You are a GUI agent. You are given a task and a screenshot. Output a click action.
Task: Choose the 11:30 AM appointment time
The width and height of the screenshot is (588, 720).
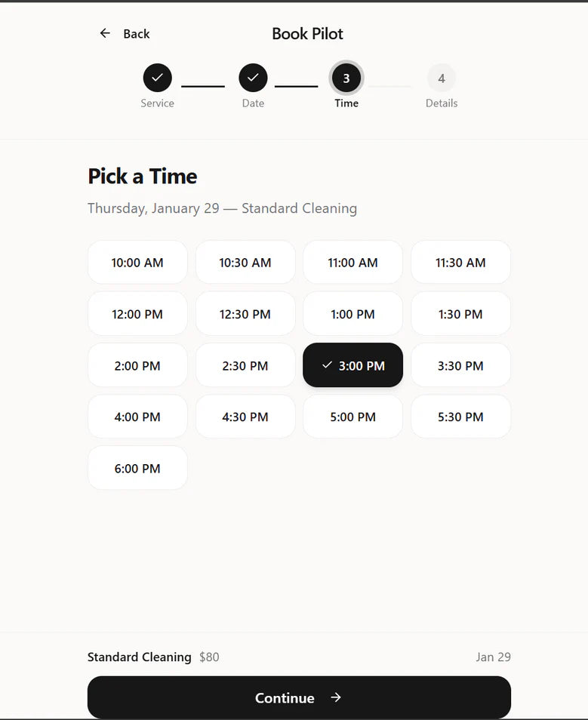460,262
